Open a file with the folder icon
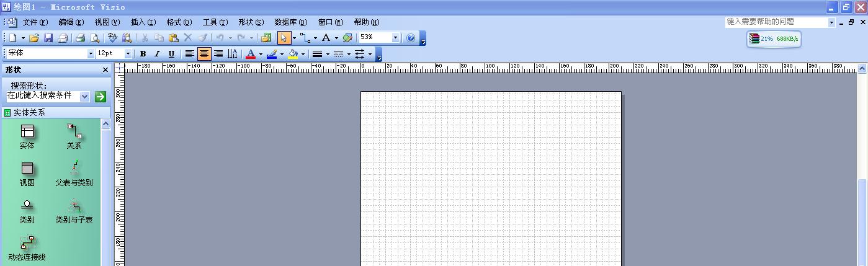The width and height of the screenshot is (868, 266). [x=34, y=38]
